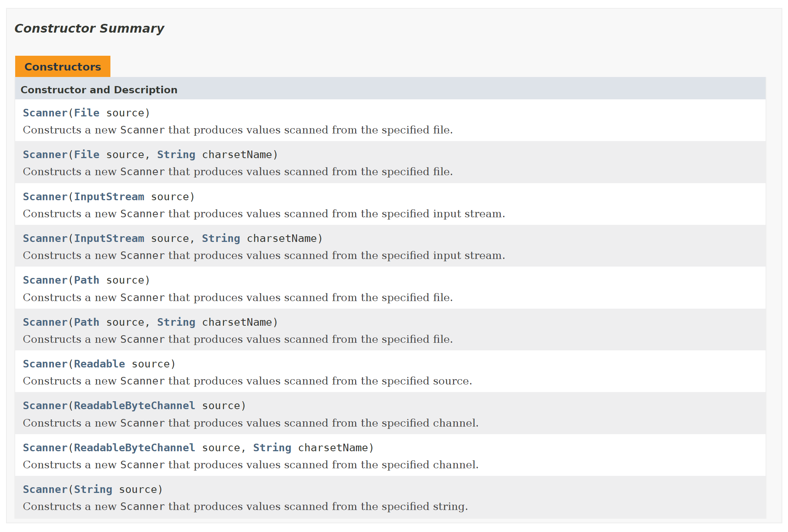
Task: Open String link in Scanner(String source)
Action: pyautogui.click(x=93, y=490)
